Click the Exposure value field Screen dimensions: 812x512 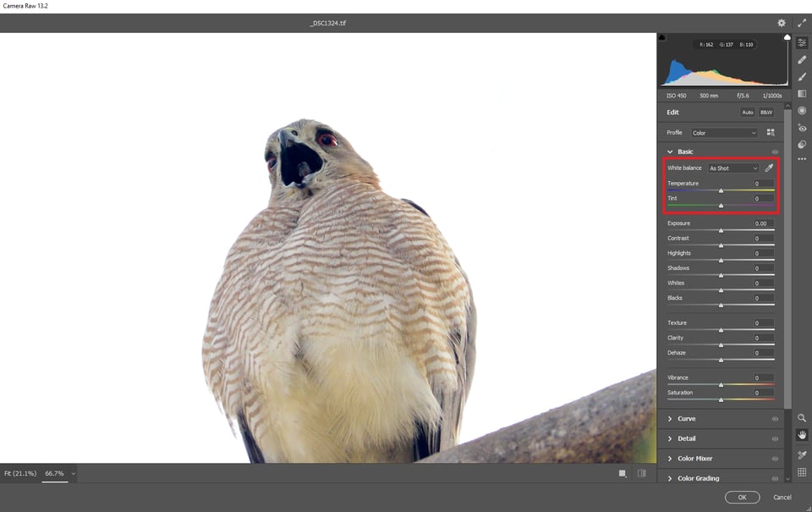[764, 224]
